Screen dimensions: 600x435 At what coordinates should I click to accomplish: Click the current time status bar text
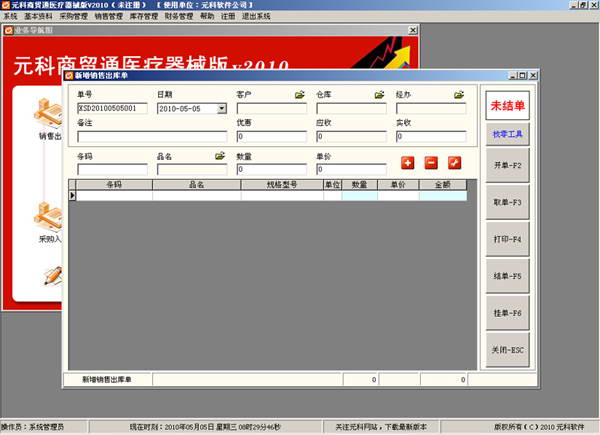[x=205, y=427]
